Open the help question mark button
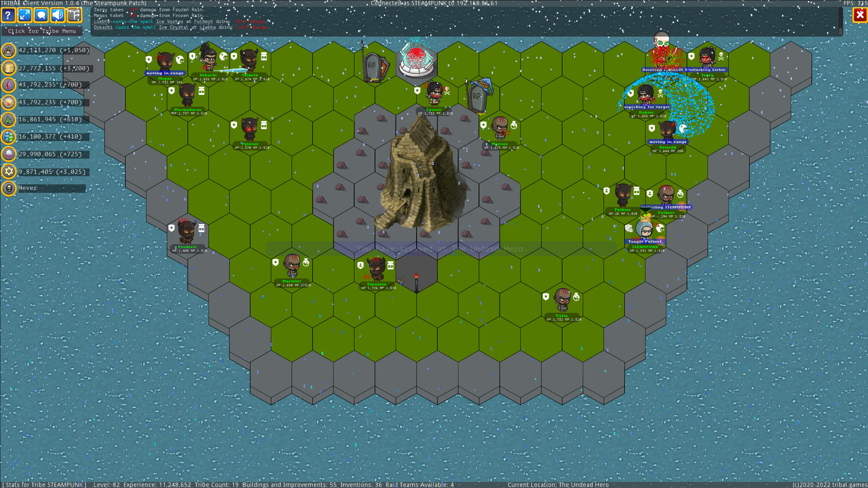This screenshot has height=488, width=868. pyautogui.click(x=8, y=15)
